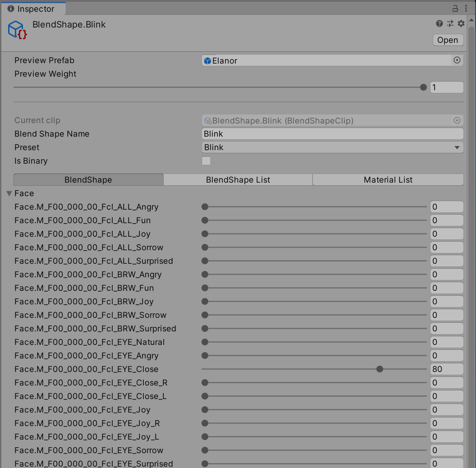Select the Inspector tab

click(34, 8)
